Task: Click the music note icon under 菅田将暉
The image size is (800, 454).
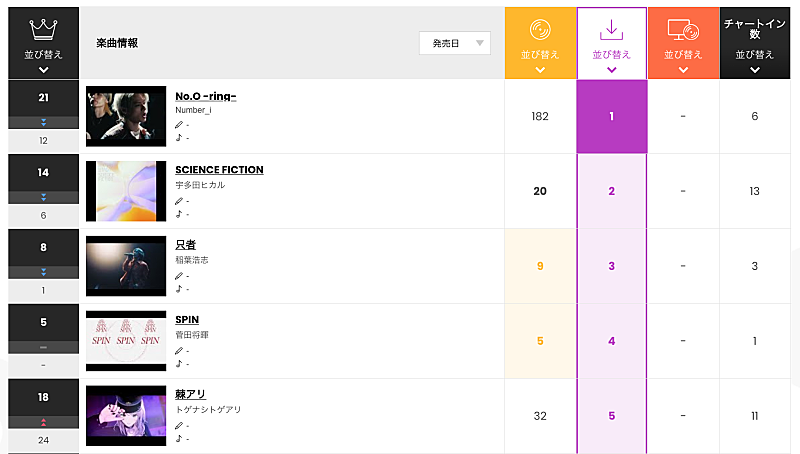Action: pyautogui.click(x=179, y=363)
